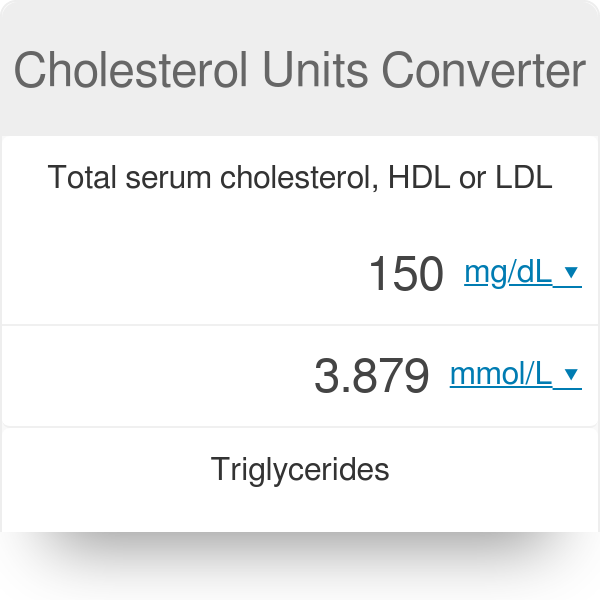This screenshot has height=600, width=600.
Task: Click empty space left of the 3.879 value
Action: (150, 376)
